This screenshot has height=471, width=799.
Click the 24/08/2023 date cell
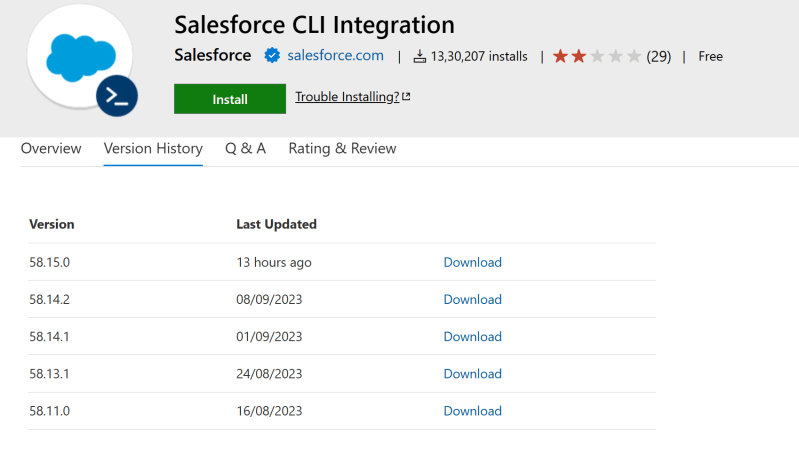coord(269,374)
